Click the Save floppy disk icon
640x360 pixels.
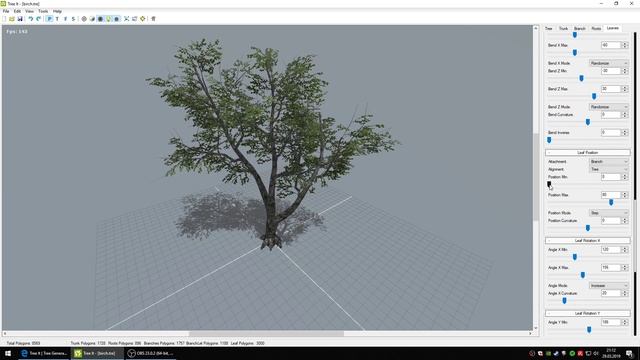20,19
